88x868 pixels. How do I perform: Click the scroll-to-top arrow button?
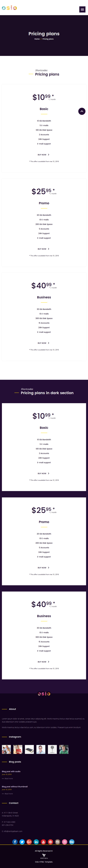(x=82, y=111)
